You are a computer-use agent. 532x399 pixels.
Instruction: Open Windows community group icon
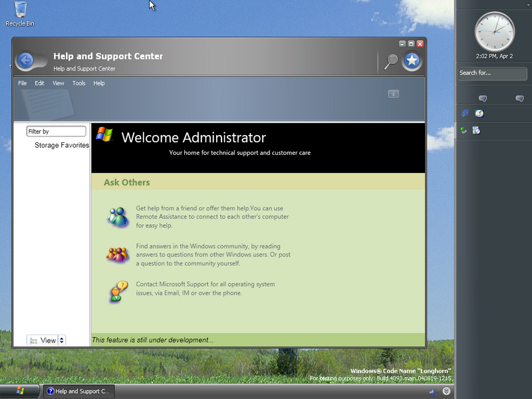pyautogui.click(x=118, y=255)
